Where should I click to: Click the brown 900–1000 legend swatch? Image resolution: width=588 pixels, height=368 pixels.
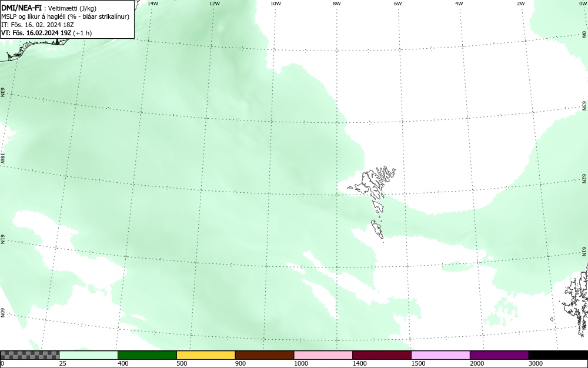point(265,355)
